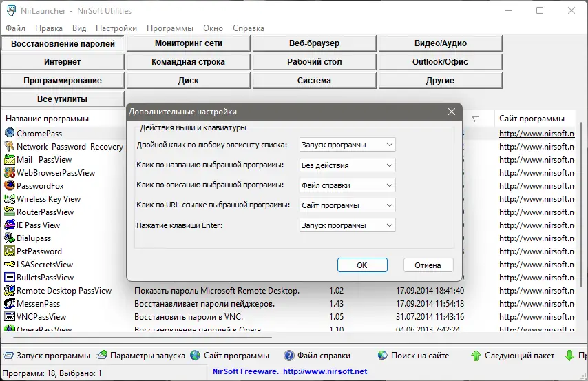588x381 pixels.
Task: Click the Wireless Key View icon
Action: 10,198
